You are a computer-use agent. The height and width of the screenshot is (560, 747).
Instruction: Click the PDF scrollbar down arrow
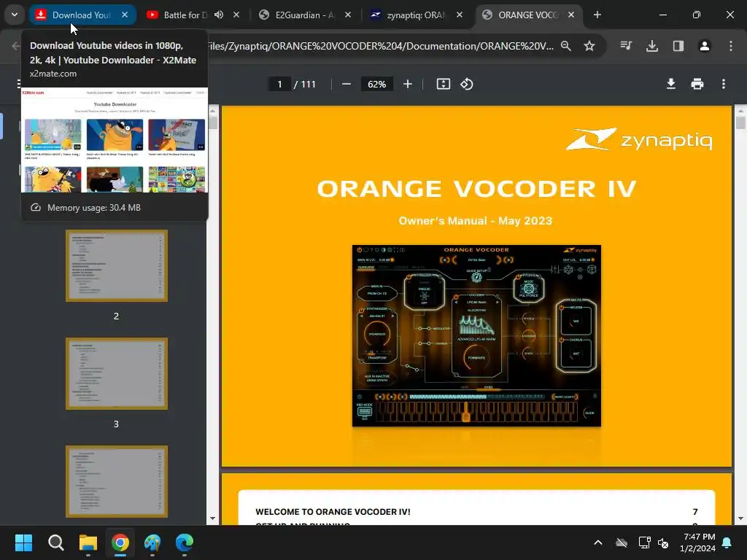point(740,518)
